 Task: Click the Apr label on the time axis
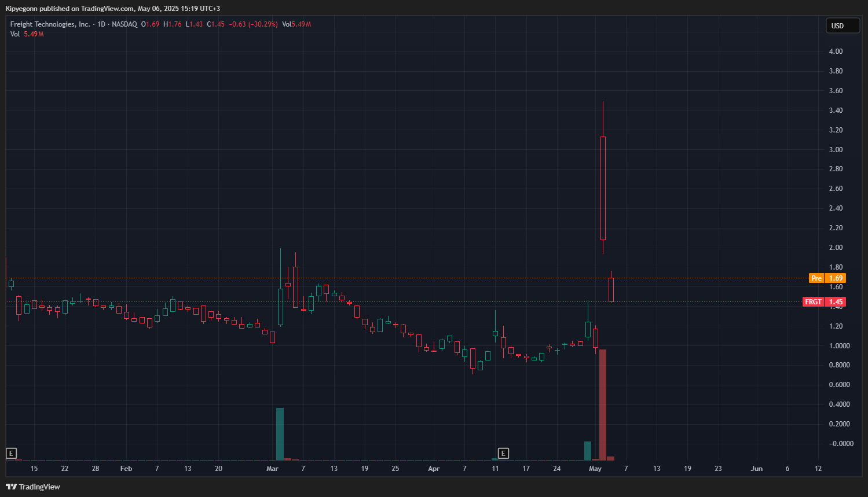coord(434,469)
